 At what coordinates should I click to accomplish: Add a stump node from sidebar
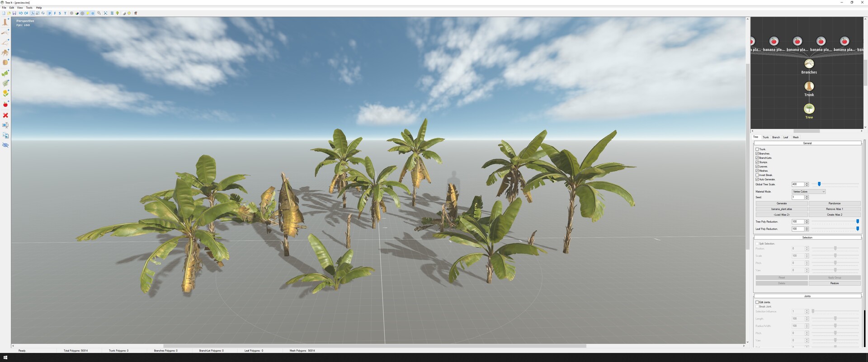point(5,62)
